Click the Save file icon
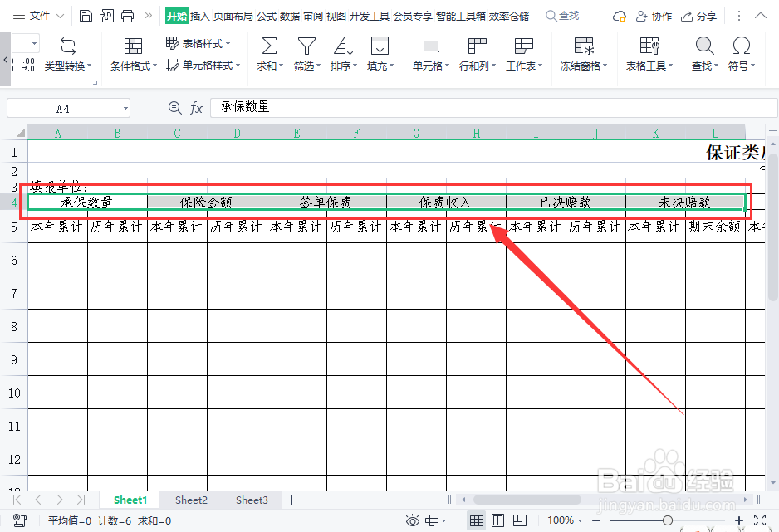Image resolution: width=779 pixels, height=532 pixels. point(86,16)
